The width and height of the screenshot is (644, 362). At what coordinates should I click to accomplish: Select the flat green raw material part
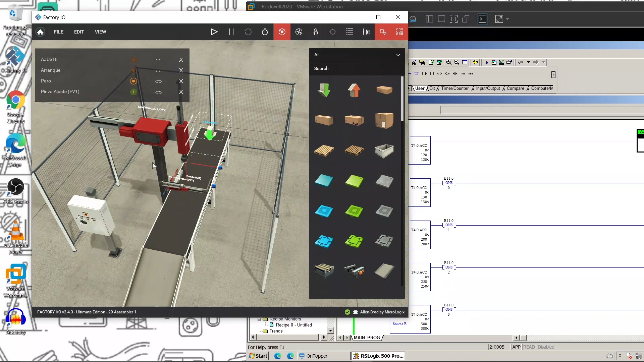[x=354, y=181]
